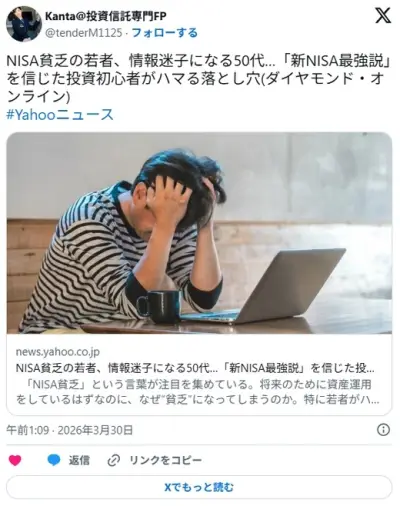The width and height of the screenshot is (400, 506).
Task: Click the X logo icon
Action: pos(383,15)
